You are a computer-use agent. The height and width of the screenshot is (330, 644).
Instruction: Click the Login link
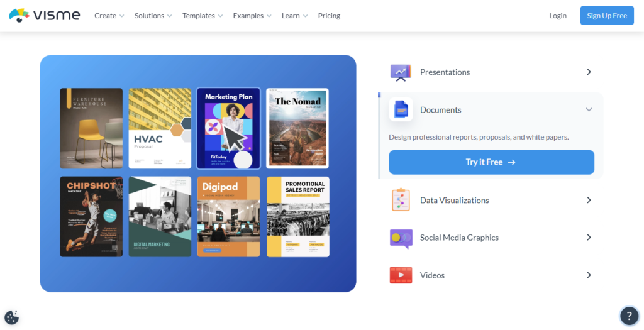pyautogui.click(x=558, y=16)
